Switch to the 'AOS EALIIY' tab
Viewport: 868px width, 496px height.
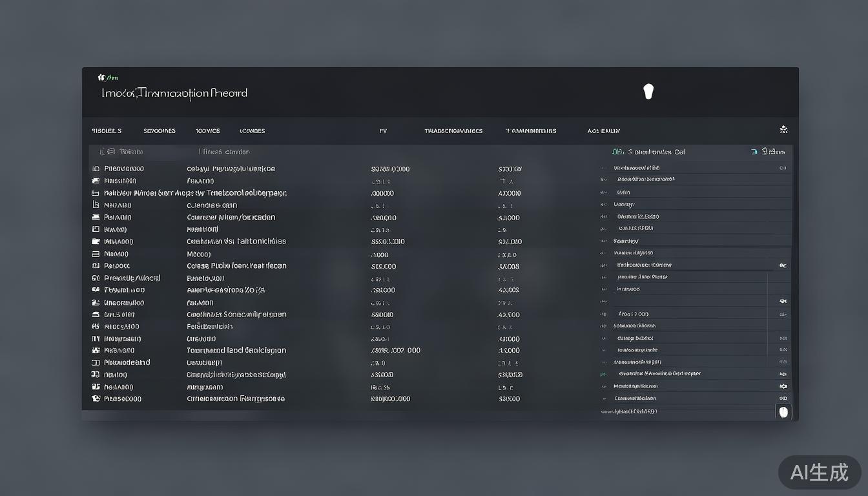(603, 131)
